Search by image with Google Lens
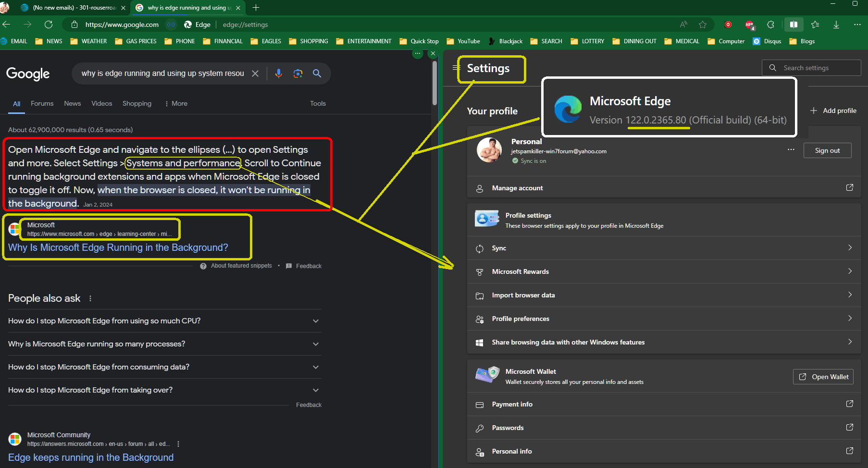 pyautogui.click(x=298, y=74)
